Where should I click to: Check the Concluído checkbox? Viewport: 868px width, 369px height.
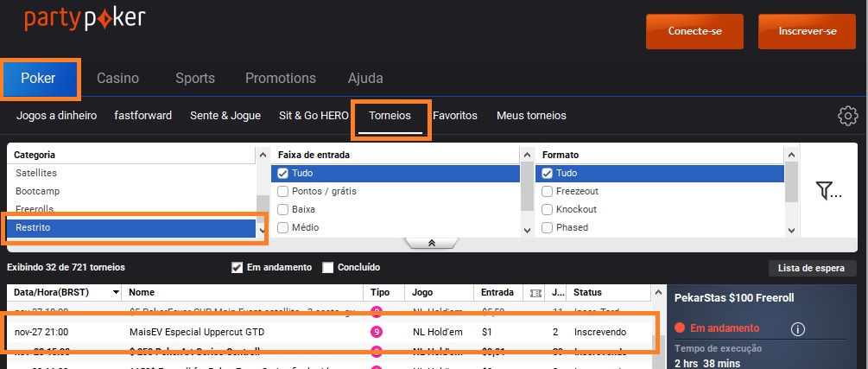[327, 268]
